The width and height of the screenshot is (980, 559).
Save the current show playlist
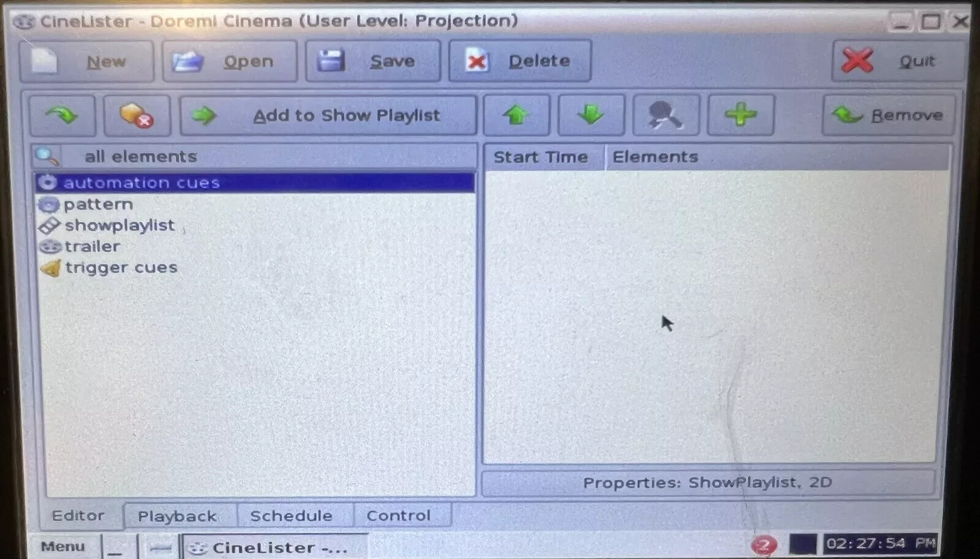[373, 61]
